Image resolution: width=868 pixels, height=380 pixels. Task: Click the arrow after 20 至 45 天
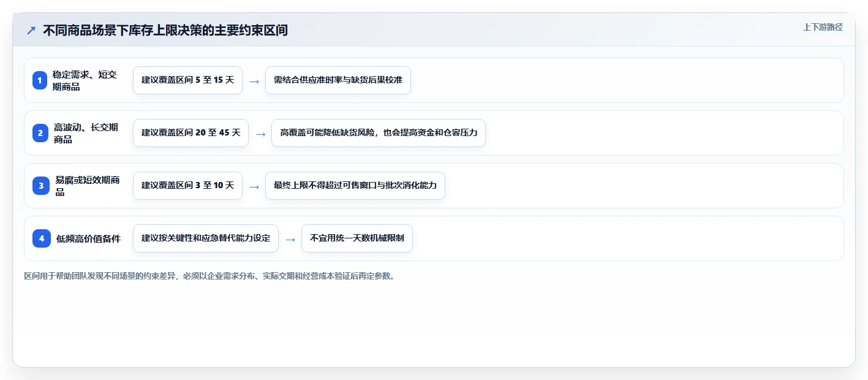coord(260,134)
